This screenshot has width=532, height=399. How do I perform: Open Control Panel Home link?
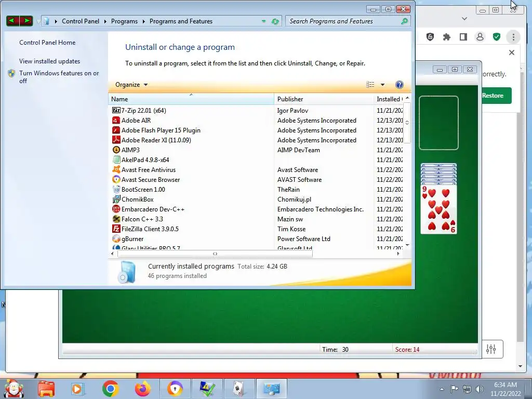click(47, 43)
